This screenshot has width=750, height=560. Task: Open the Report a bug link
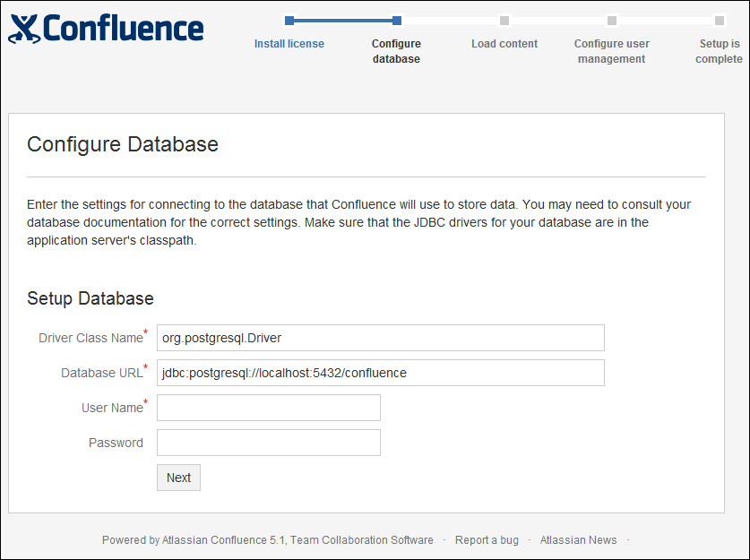487,540
